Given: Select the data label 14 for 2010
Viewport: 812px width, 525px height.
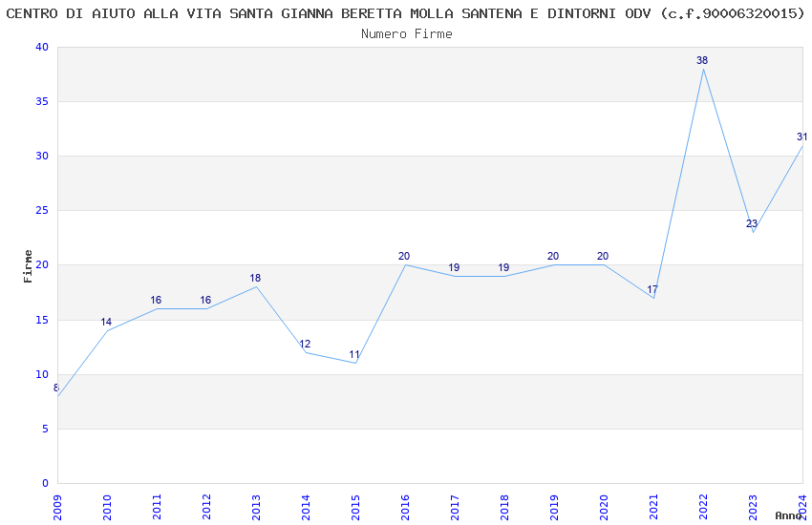Looking at the screenshot, I should [106, 323].
